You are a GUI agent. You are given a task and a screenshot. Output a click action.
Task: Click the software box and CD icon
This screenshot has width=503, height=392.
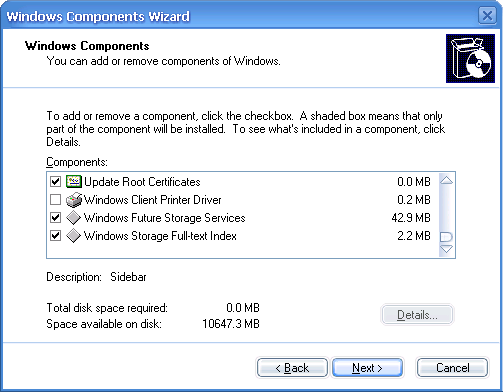470,58
